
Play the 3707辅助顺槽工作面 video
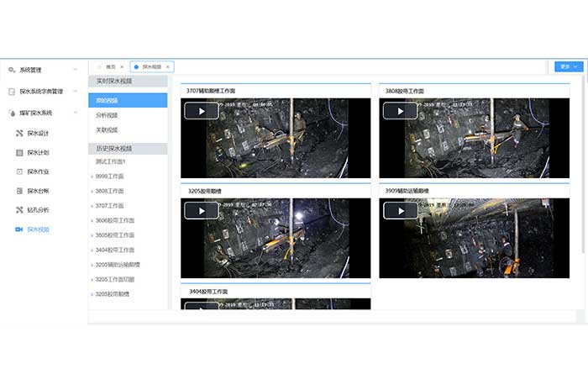click(x=202, y=111)
